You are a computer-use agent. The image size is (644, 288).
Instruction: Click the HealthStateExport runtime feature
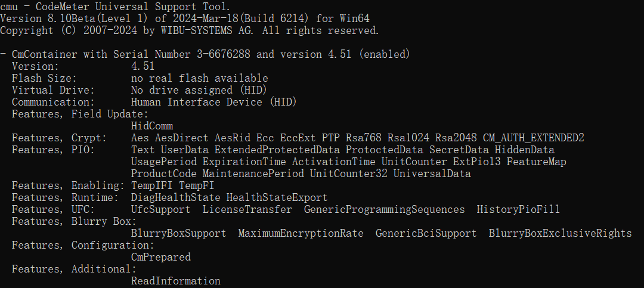[x=277, y=197]
